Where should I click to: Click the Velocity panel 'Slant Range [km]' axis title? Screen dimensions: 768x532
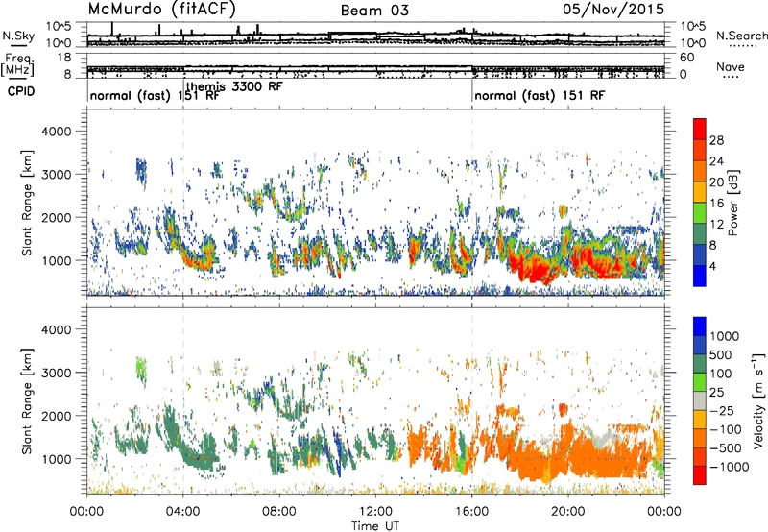click(27, 400)
